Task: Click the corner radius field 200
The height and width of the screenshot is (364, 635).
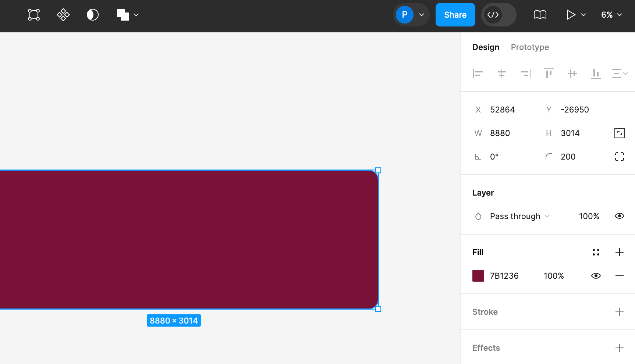Action: pyautogui.click(x=568, y=157)
